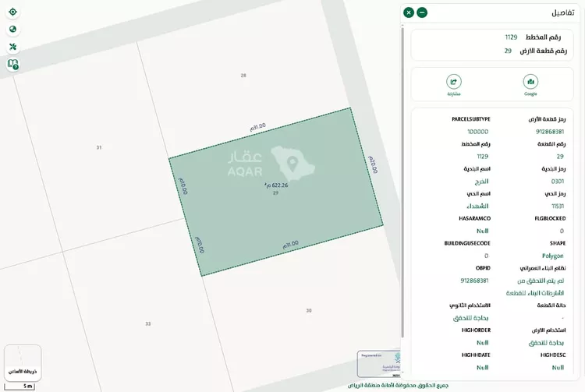Click municipality code 0301
Screen dimensions: 585x392
(x=558, y=181)
